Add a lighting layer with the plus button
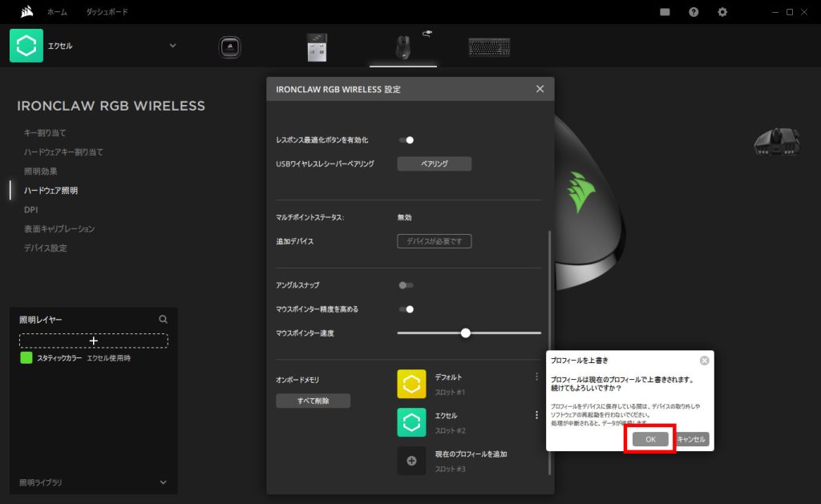Image resolution: width=821 pixels, height=504 pixels. pyautogui.click(x=94, y=341)
